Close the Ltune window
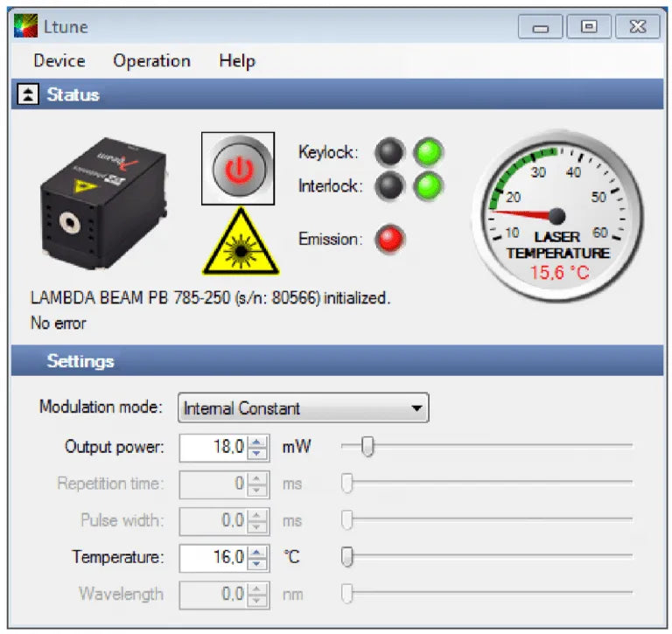This screenshot has width=672, height=634. (x=638, y=27)
